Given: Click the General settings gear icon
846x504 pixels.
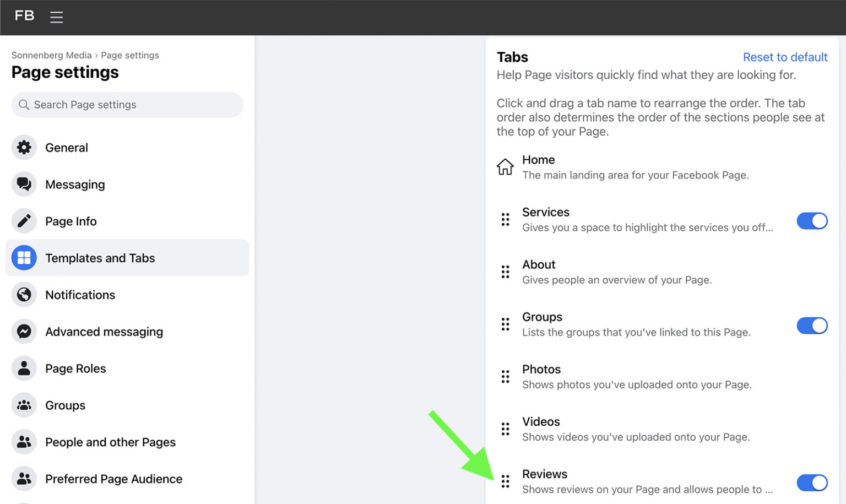Looking at the screenshot, I should [24, 147].
